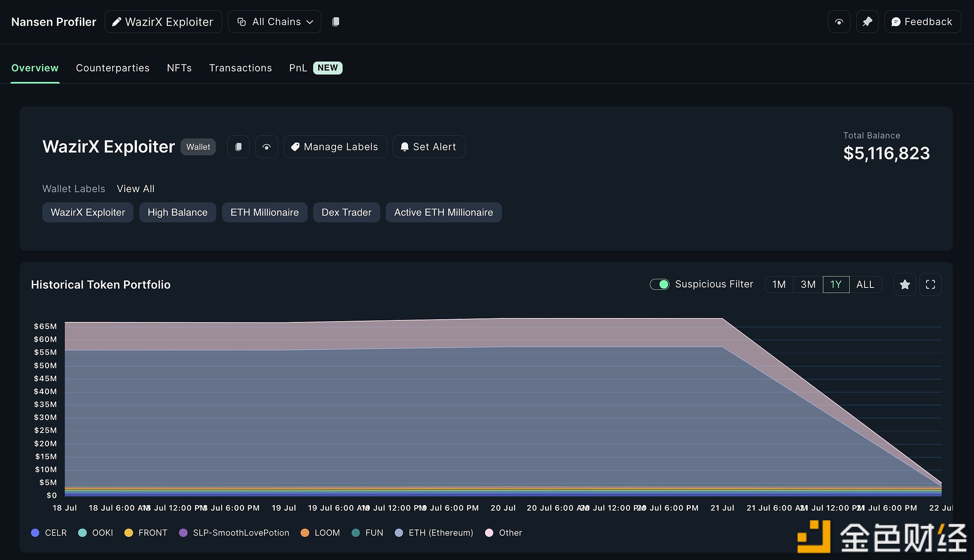Expand chart with the fullscreen icon
The width and height of the screenshot is (974, 560).
(x=930, y=284)
